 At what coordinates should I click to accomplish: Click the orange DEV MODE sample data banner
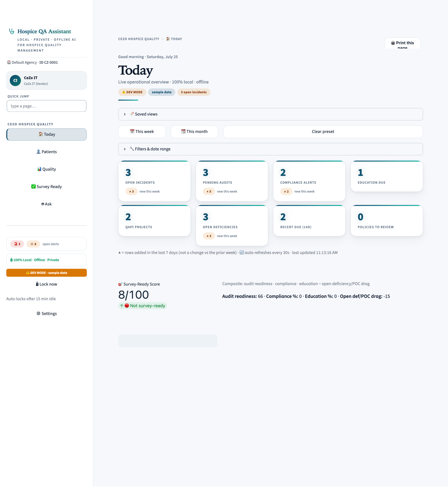[x=47, y=273]
